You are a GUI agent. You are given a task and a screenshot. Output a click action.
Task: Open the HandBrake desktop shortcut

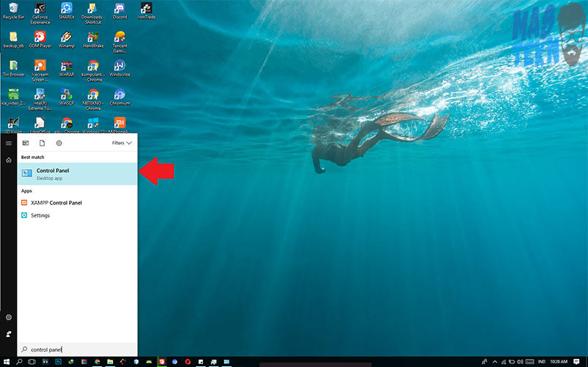point(93,40)
